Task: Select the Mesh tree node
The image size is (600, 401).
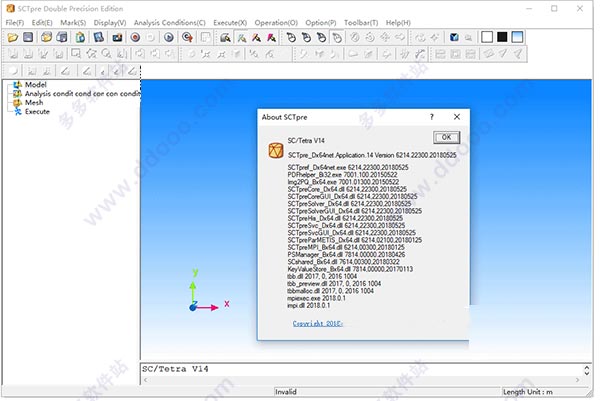Action: pos(34,103)
